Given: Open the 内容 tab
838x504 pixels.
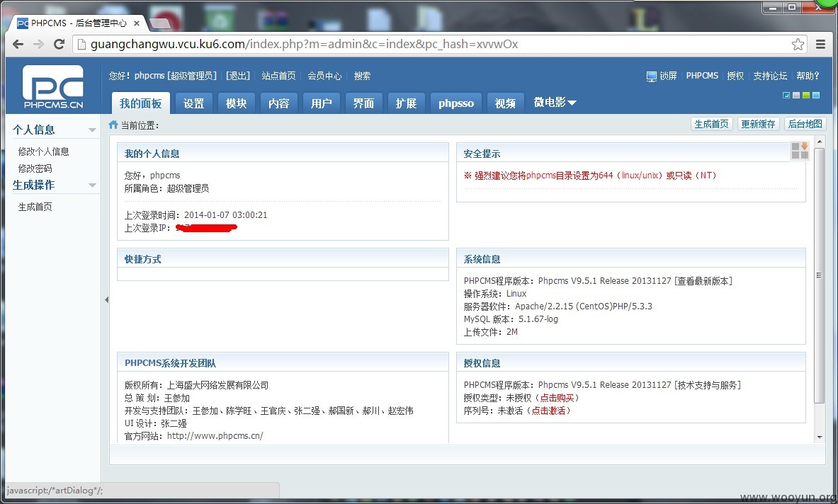Looking at the screenshot, I should 279,103.
